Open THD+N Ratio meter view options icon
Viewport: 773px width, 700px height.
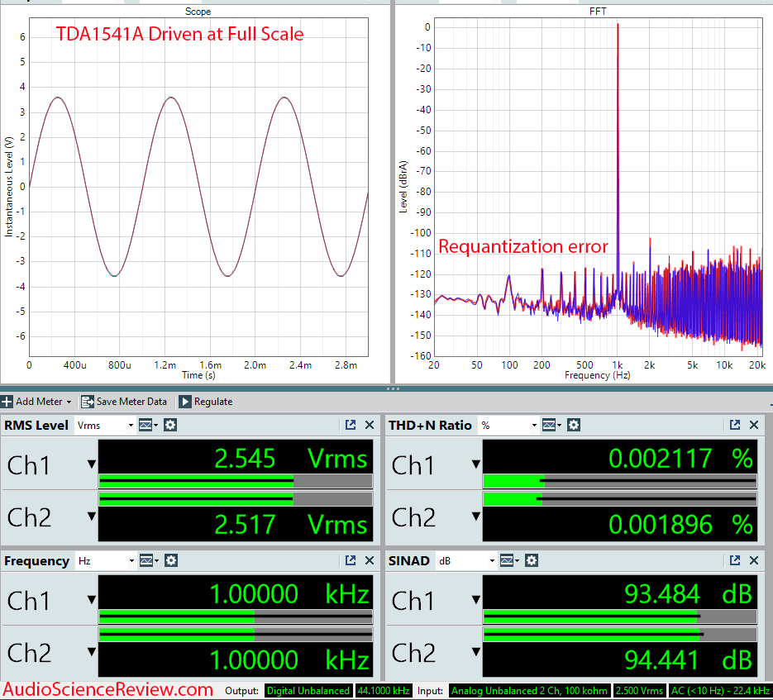click(551, 425)
